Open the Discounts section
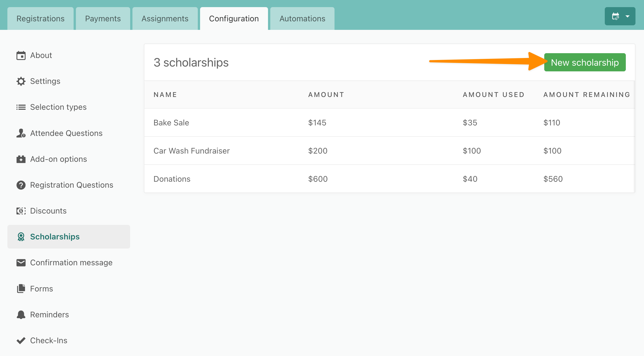 pos(69,211)
